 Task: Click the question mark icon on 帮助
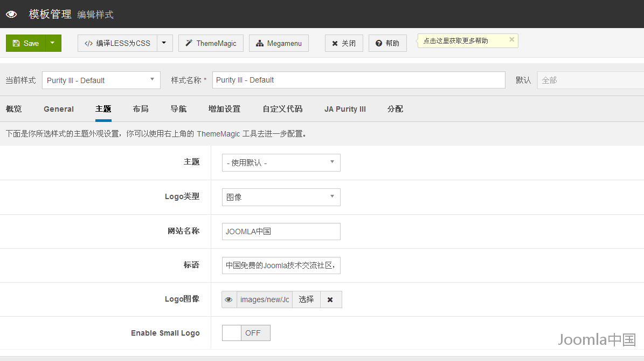379,43
